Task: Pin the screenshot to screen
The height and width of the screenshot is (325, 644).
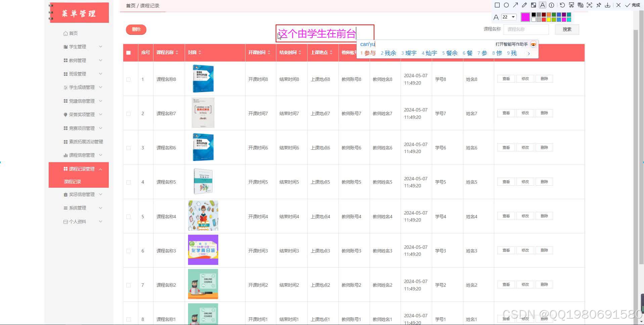Action: click(599, 5)
